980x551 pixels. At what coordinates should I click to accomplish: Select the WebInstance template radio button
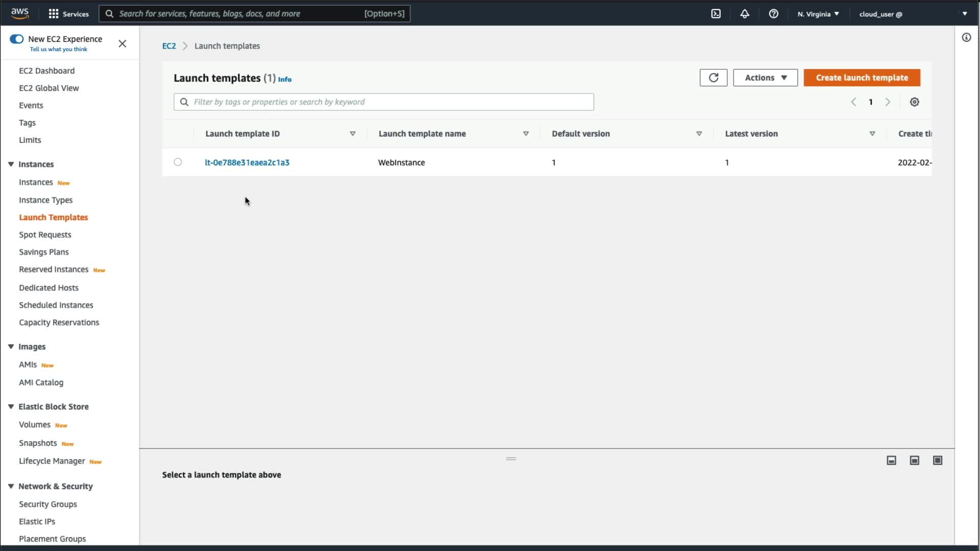[x=178, y=162]
